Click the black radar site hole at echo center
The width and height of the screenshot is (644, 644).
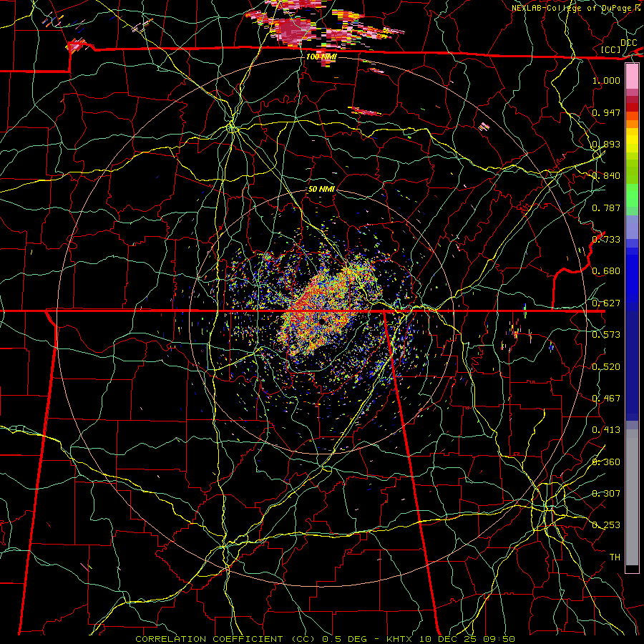(321, 321)
